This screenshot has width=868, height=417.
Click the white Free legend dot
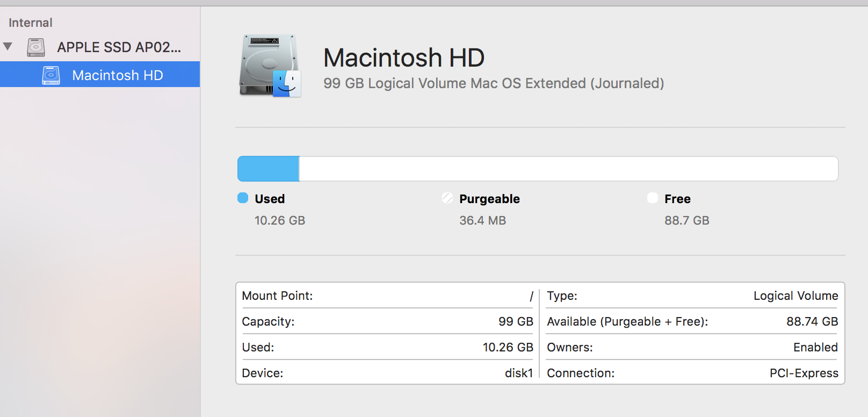point(653,198)
